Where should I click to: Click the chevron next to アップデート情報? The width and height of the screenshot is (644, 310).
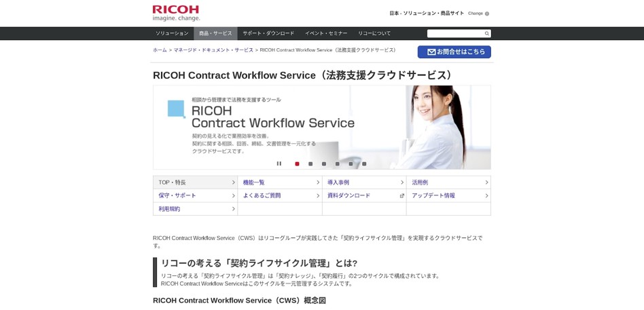pyautogui.click(x=486, y=195)
